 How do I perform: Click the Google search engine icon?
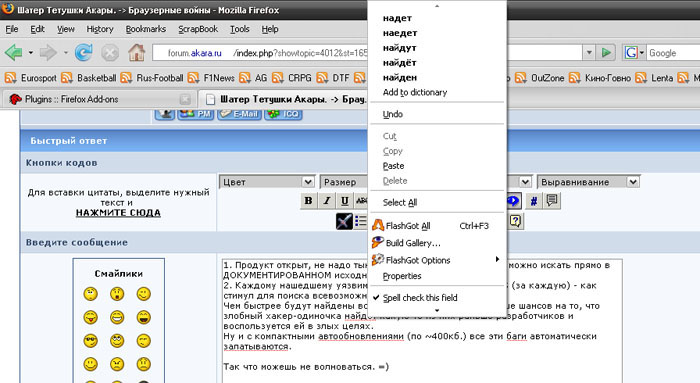pyautogui.click(x=631, y=53)
